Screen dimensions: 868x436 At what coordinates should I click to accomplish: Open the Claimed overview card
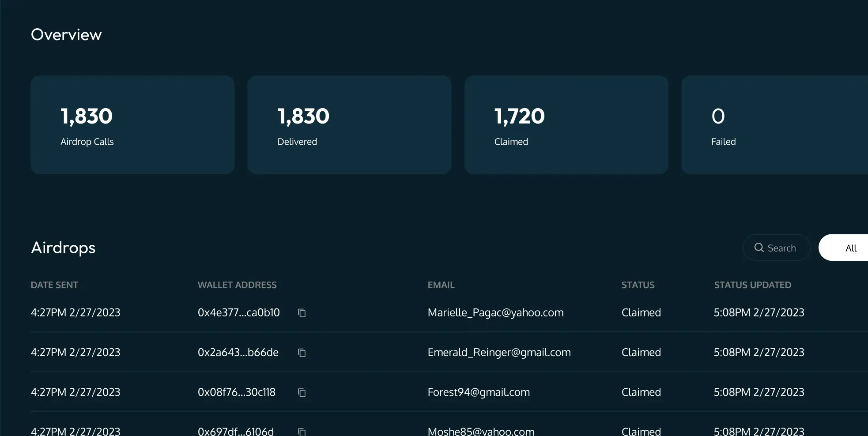(566, 125)
